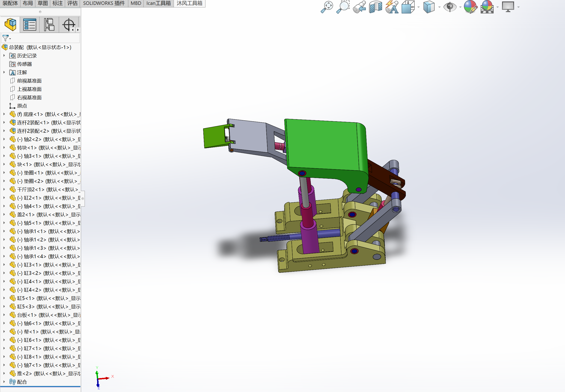Open the tree filter funnel dropdown
The image size is (565, 392).
(x=7, y=38)
